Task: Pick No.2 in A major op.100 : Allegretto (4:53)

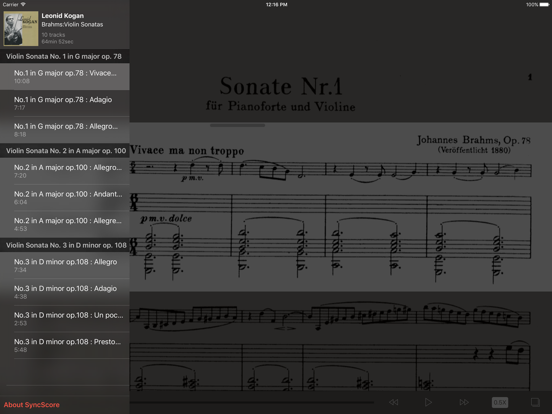Action: point(65,224)
